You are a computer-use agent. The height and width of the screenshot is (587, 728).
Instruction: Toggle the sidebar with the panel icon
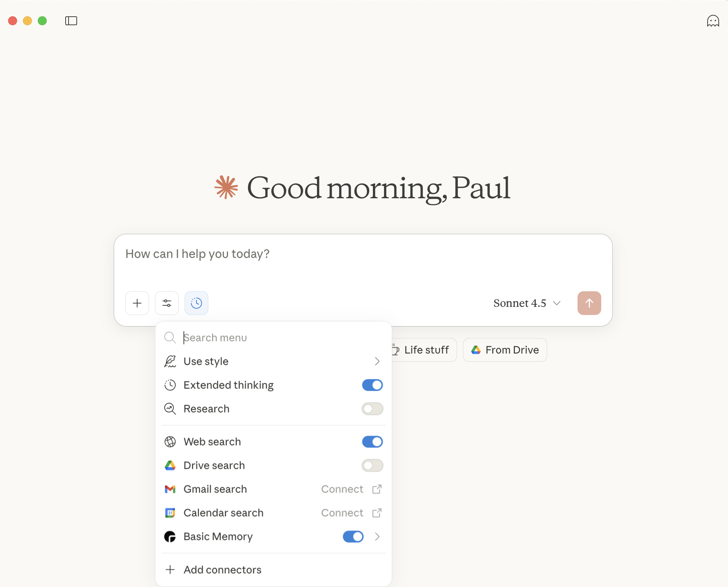71,21
